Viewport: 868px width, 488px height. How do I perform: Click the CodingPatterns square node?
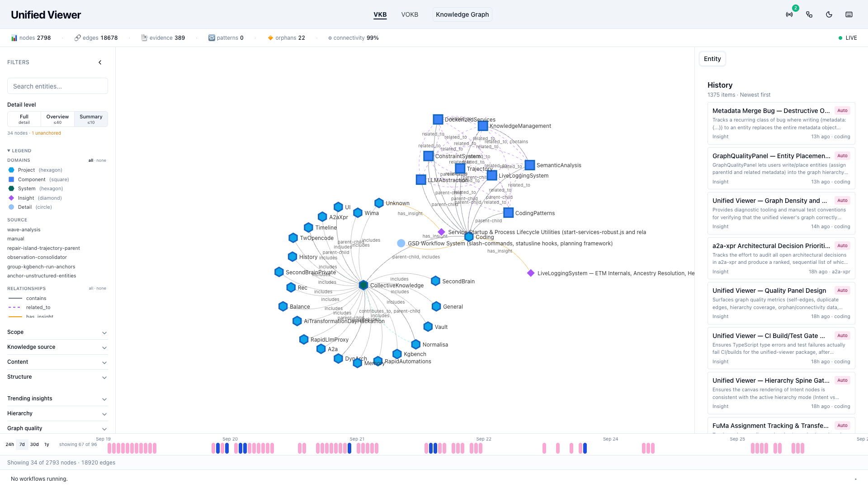click(509, 213)
